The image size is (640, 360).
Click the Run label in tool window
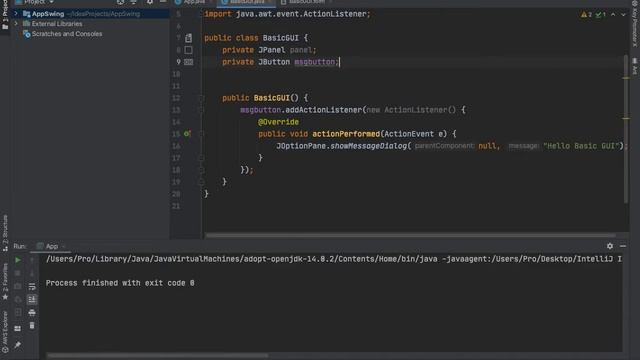(20, 246)
